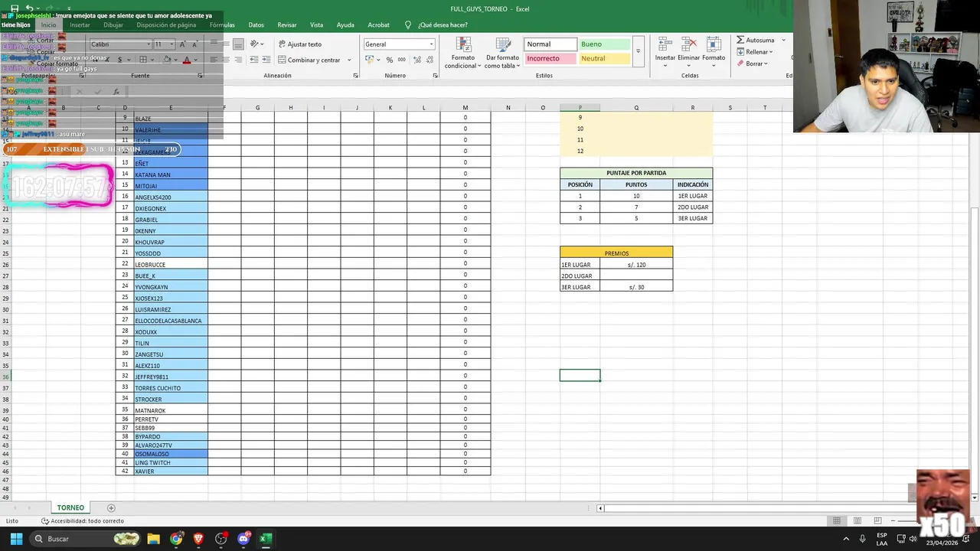Viewport: 980px width, 551px height.
Task: Click the text orientation icon
Action: [255, 44]
